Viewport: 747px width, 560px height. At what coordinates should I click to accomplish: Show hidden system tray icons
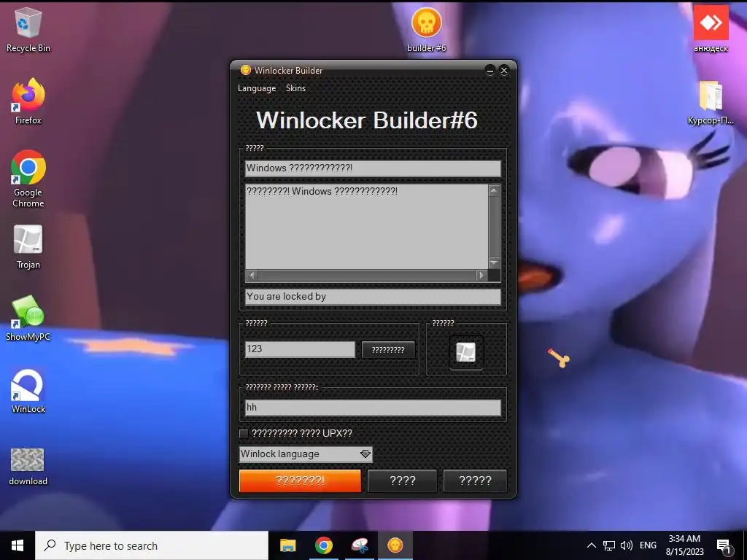point(591,545)
